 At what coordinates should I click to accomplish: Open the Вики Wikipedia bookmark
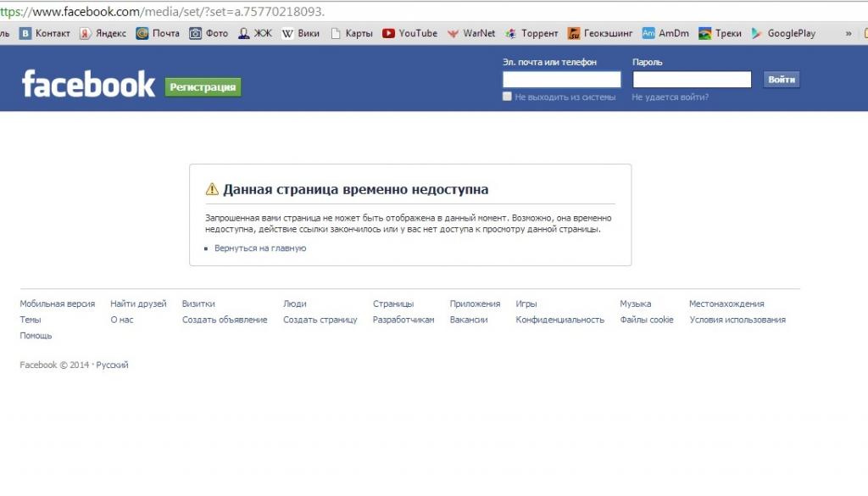[301, 34]
